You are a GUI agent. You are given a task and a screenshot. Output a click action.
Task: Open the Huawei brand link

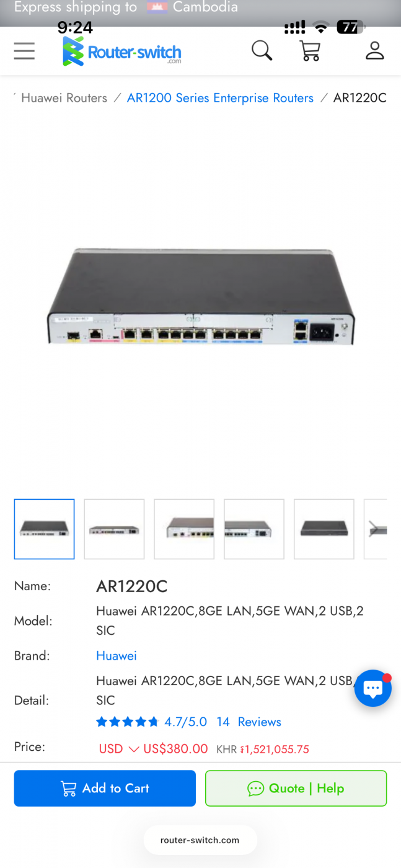coord(117,655)
